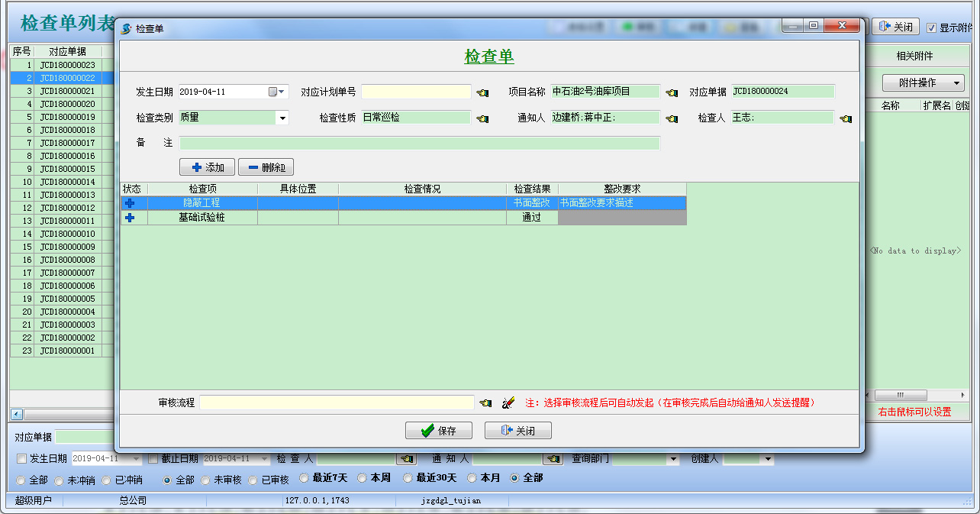Click 整改要求 column header
The height and width of the screenshot is (514, 980).
tap(622, 189)
